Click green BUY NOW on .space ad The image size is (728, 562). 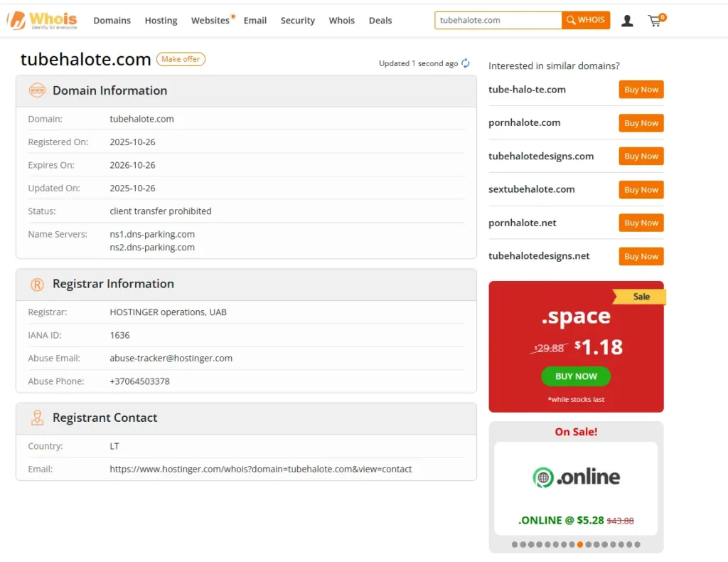(576, 376)
